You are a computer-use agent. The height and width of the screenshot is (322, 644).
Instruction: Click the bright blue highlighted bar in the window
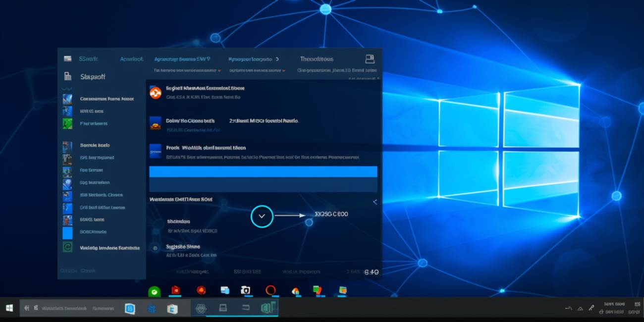click(x=263, y=171)
